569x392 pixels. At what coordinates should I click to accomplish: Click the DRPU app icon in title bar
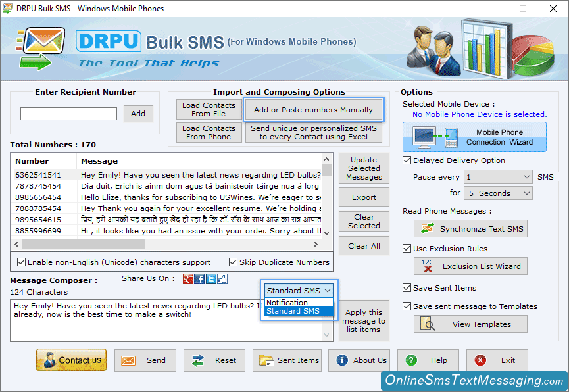pos(8,8)
